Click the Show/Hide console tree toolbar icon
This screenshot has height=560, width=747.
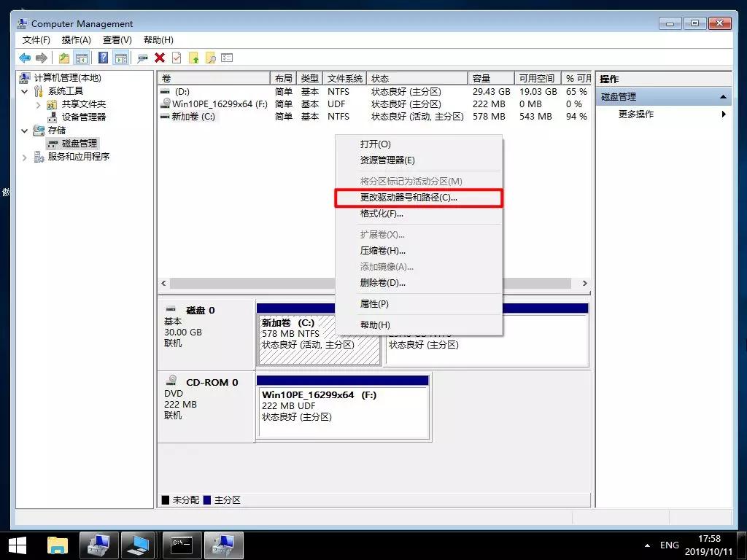pyautogui.click(x=82, y=58)
